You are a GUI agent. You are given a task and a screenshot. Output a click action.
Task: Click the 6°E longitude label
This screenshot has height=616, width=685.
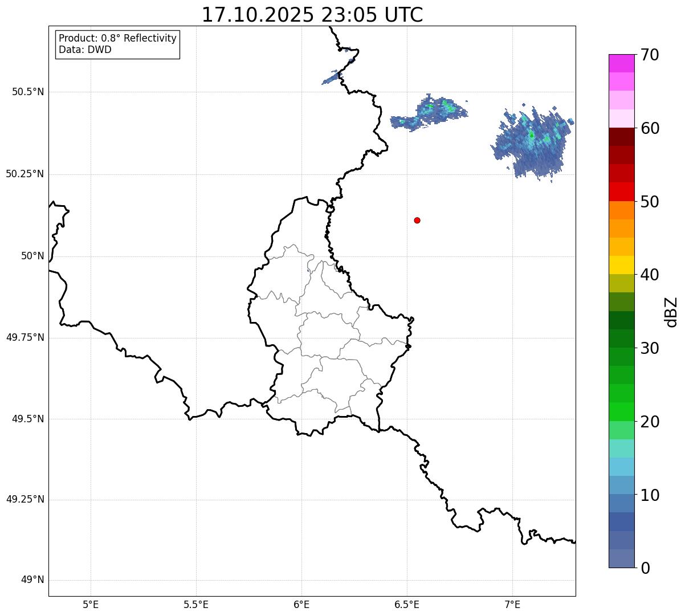pos(301,604)
